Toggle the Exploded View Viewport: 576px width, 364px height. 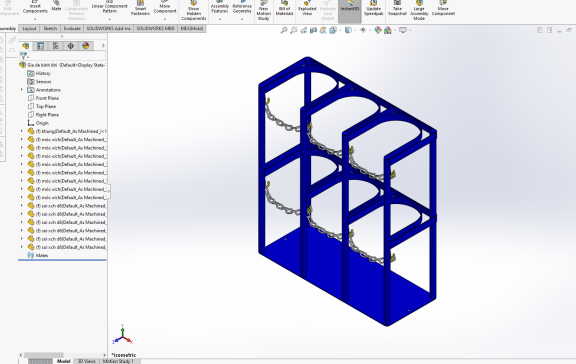click(307, 9)
